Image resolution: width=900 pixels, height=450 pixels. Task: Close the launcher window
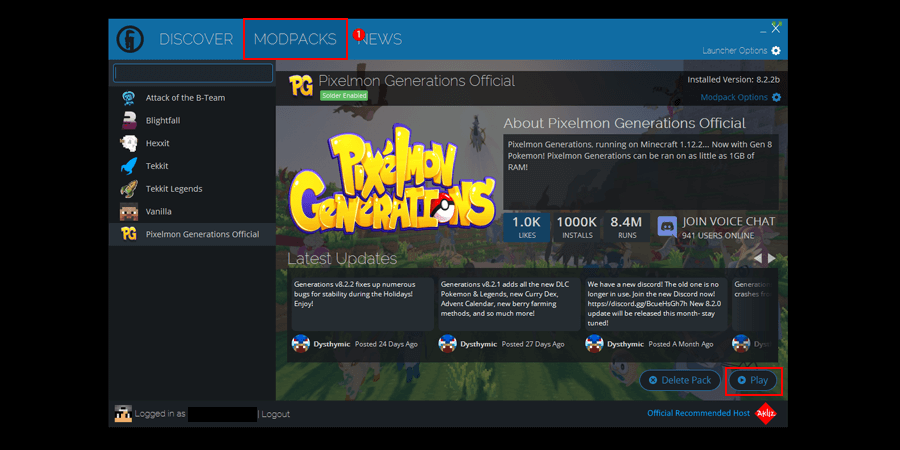click(x=776, y=28)
